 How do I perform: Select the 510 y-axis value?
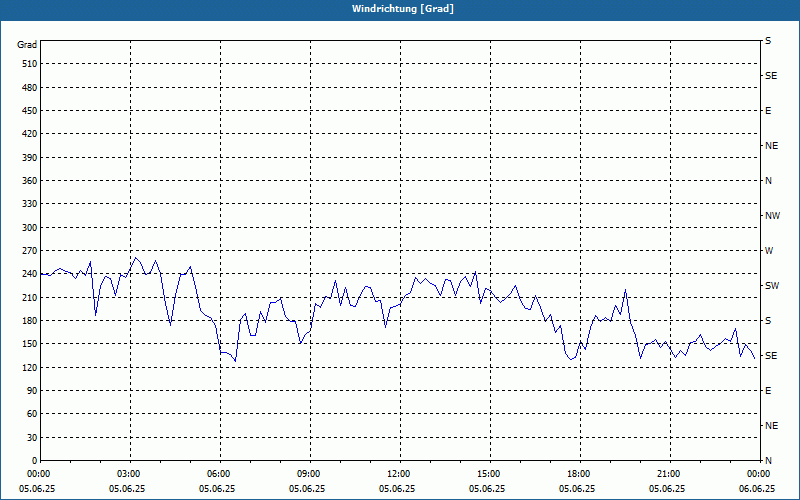[30, 64]
